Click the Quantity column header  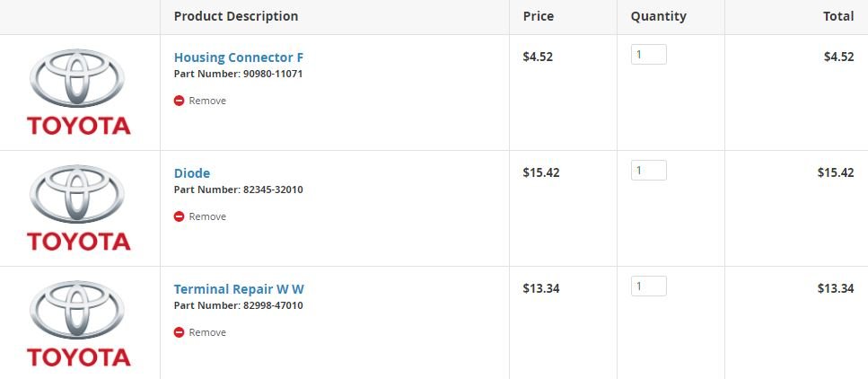click(658, 17)
